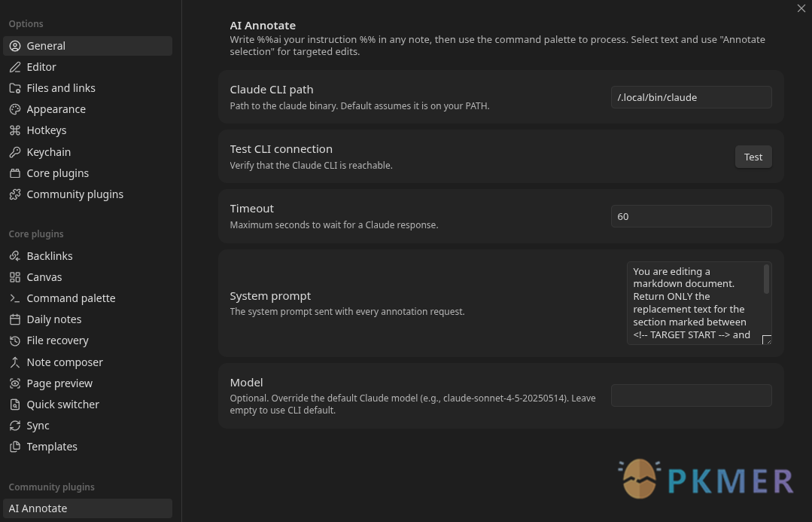Click the Editor pencil icon
This screenshot has height=522, width=812.
pos(15,67)
